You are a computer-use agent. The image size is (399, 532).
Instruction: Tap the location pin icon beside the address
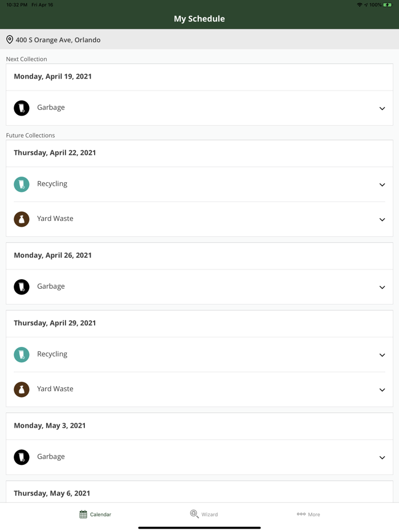[x=10, y=40]
